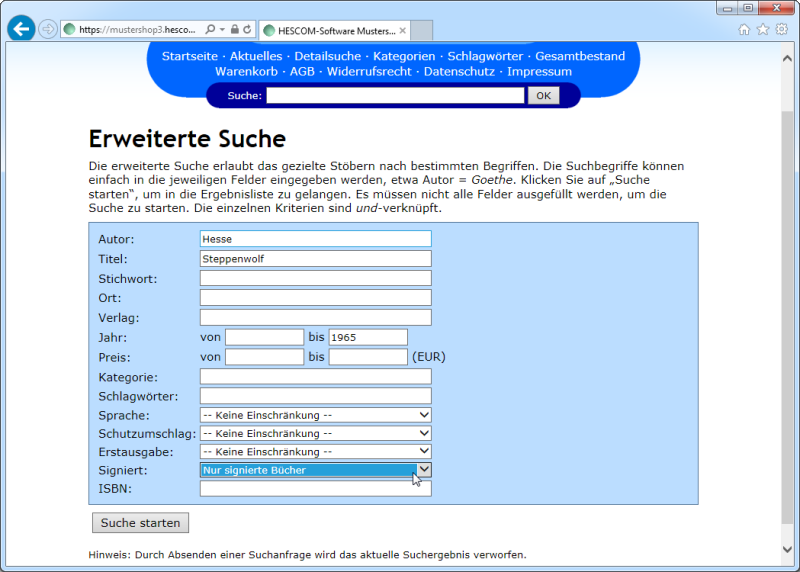Expand the Sprache dropdown

pos(315,415)
